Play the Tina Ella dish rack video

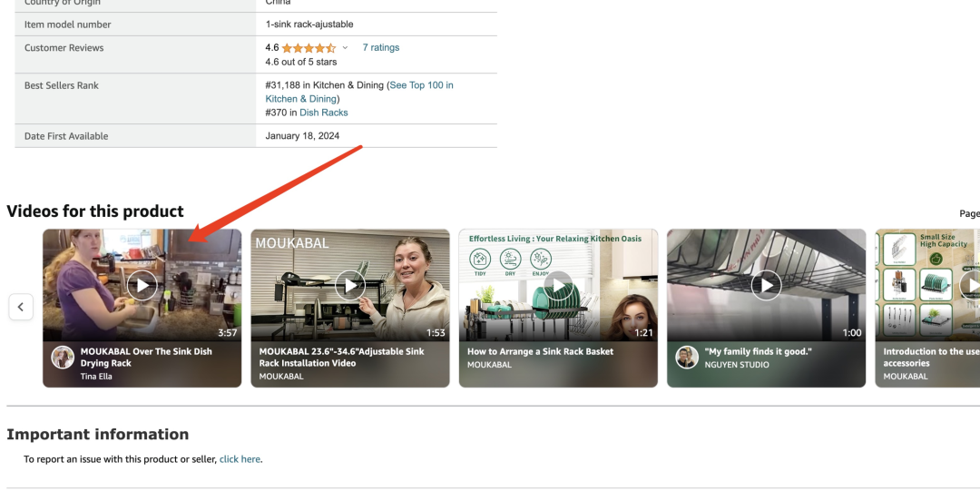pos(142,285)
